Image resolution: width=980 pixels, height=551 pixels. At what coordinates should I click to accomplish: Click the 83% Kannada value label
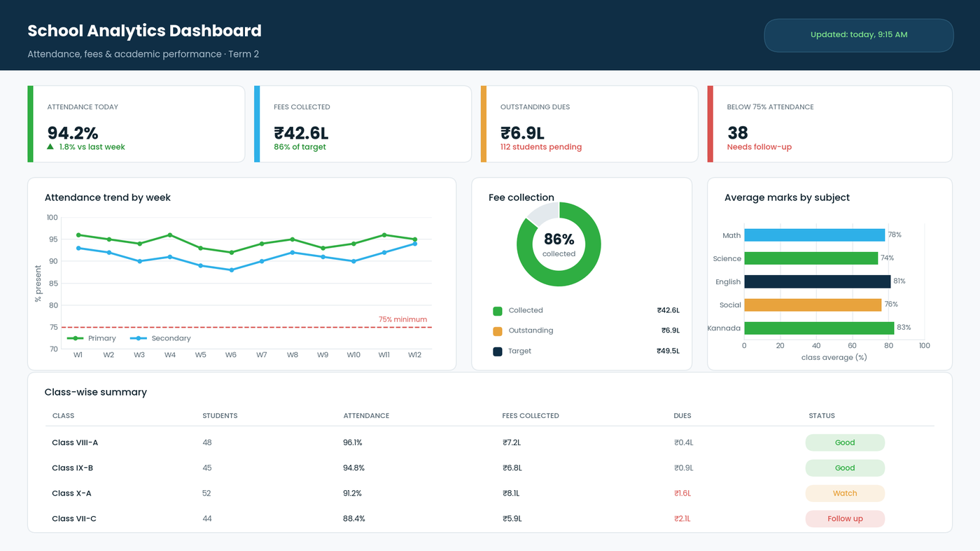pyautogui.click(x=904, y=328)
